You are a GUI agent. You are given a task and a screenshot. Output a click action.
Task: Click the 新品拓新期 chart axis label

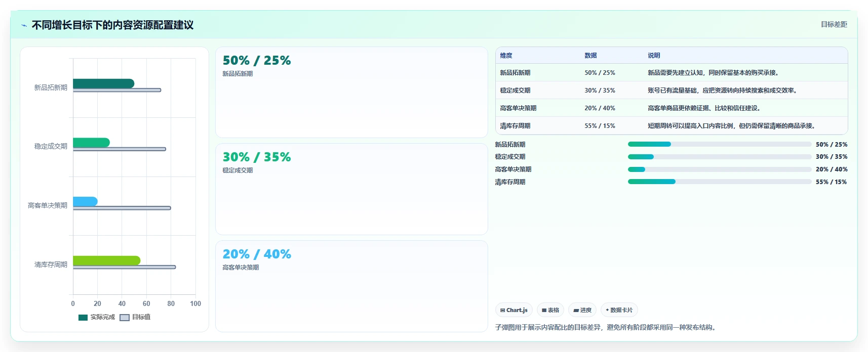click(51, 87)
